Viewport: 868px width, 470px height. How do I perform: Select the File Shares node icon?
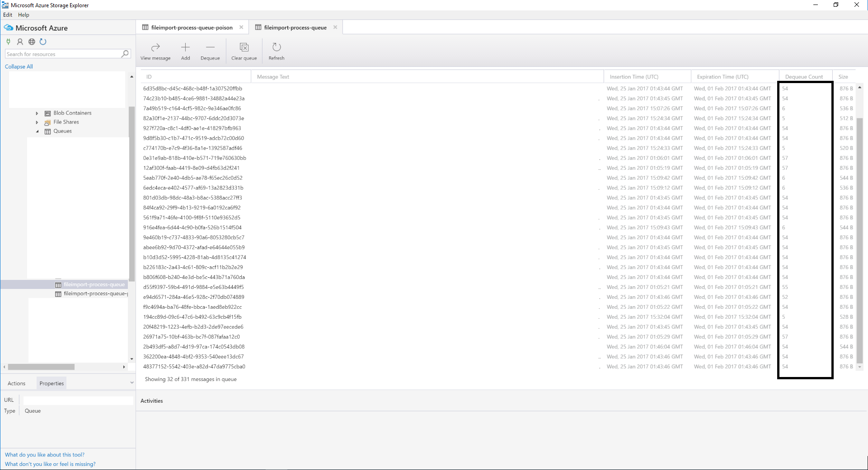tap(47, 122)
